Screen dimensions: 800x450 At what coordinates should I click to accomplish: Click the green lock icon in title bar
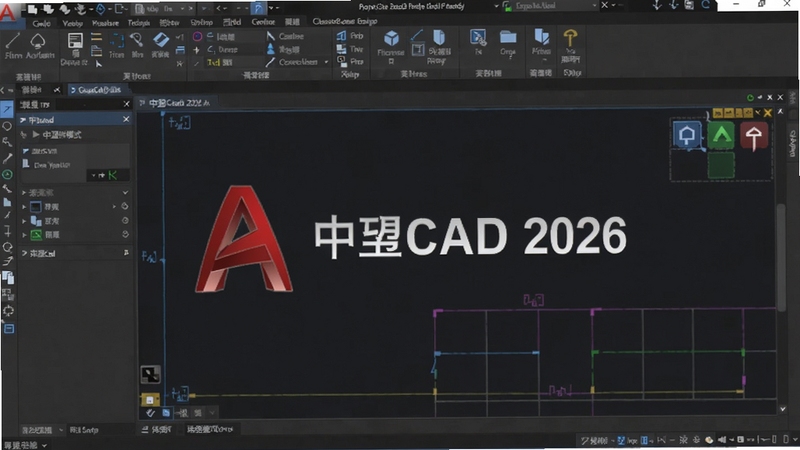[507, 6]
